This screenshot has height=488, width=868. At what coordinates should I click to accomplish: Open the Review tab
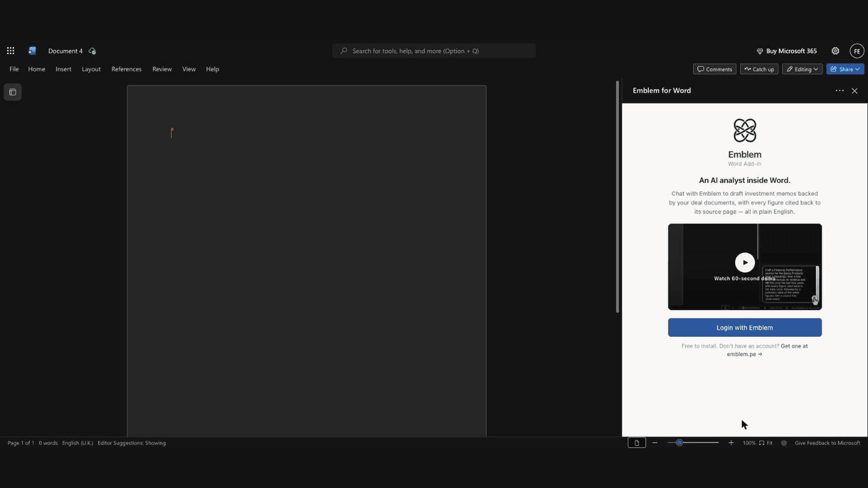pos(162,69)
